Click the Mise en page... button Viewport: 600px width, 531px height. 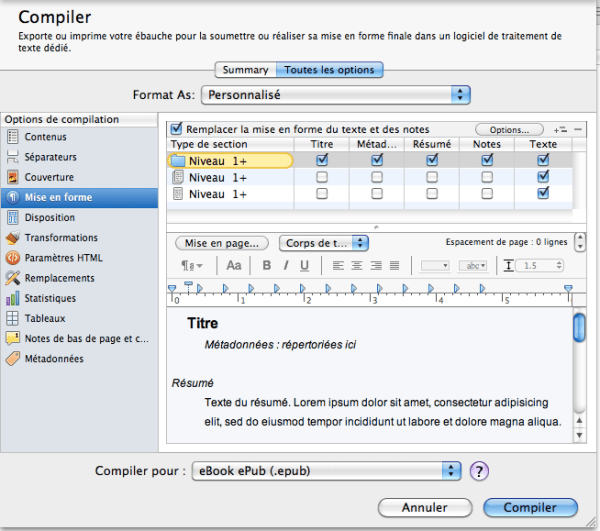coord(222,243)
